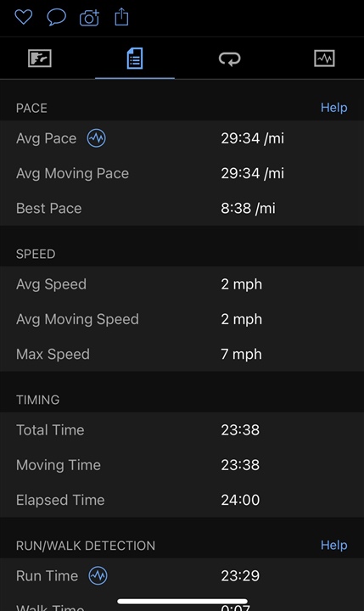Tap the add photo camera icon

tap(89, 18)
